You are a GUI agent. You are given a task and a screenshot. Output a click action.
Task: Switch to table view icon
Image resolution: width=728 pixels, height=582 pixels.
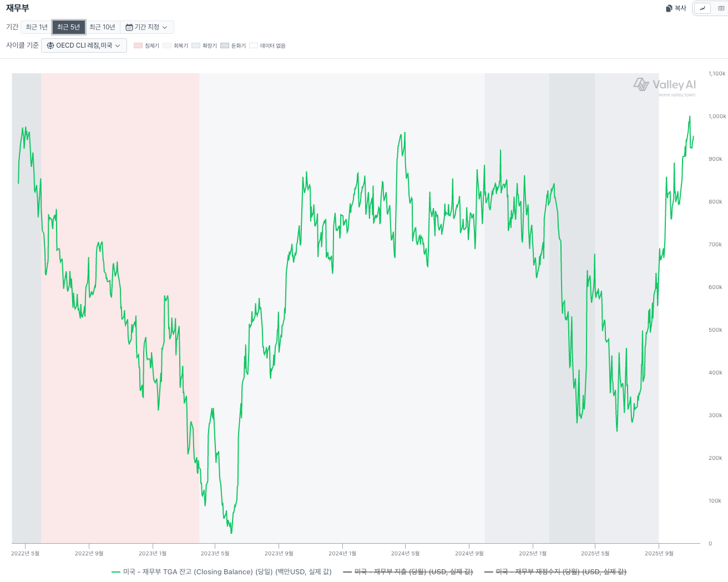tap(721, 8)
